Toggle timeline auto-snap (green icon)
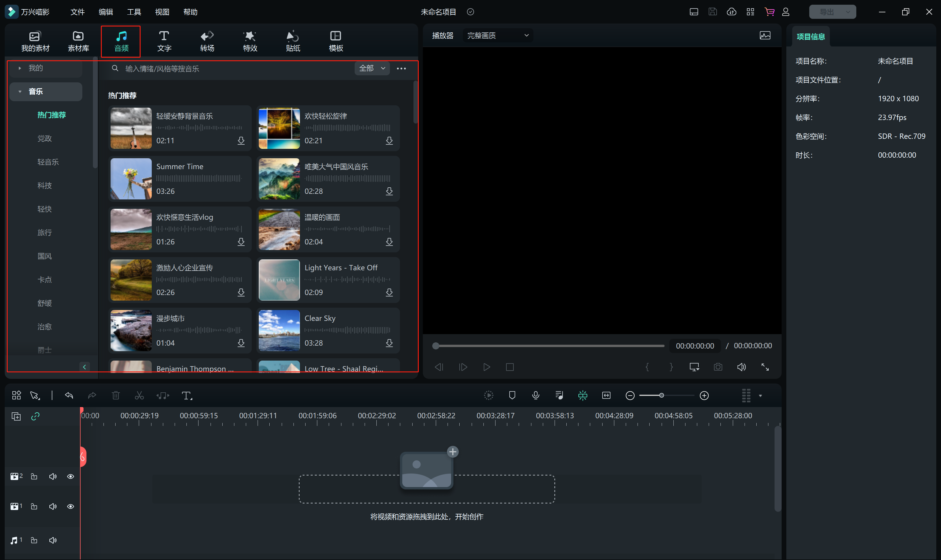Viewport: 941px width, 560px height. coord(583,395)
